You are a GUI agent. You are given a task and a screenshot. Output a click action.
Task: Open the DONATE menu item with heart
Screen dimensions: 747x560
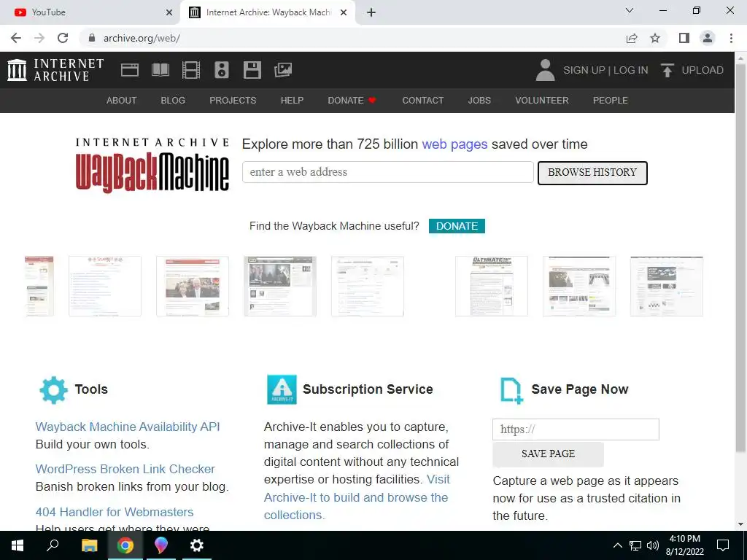[352, 101]
